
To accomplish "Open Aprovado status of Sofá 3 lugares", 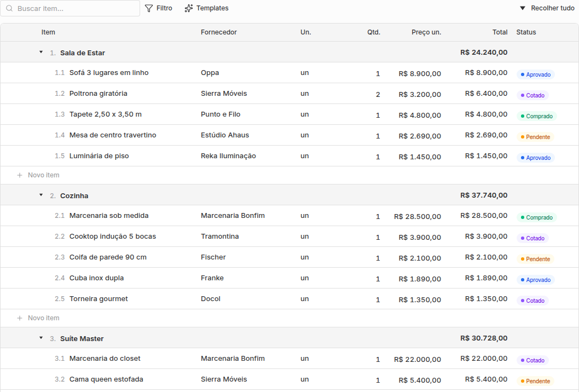I will [x=535, y=74].
